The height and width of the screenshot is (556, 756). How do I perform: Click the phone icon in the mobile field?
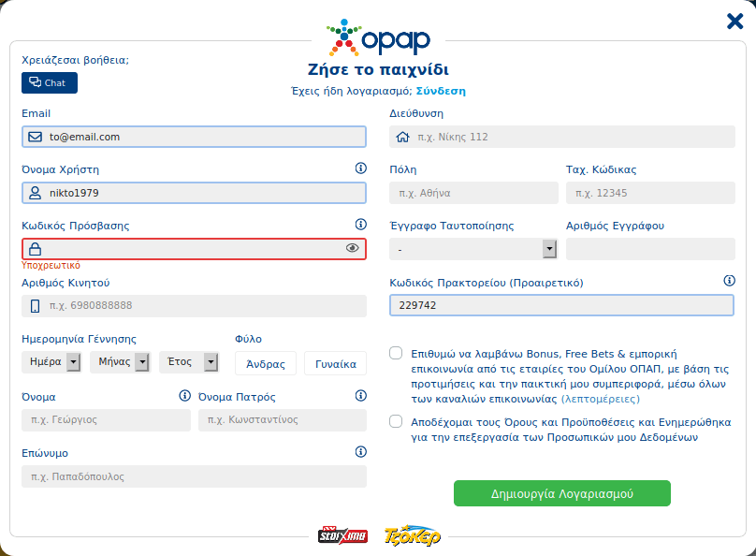tap(35, 306)
